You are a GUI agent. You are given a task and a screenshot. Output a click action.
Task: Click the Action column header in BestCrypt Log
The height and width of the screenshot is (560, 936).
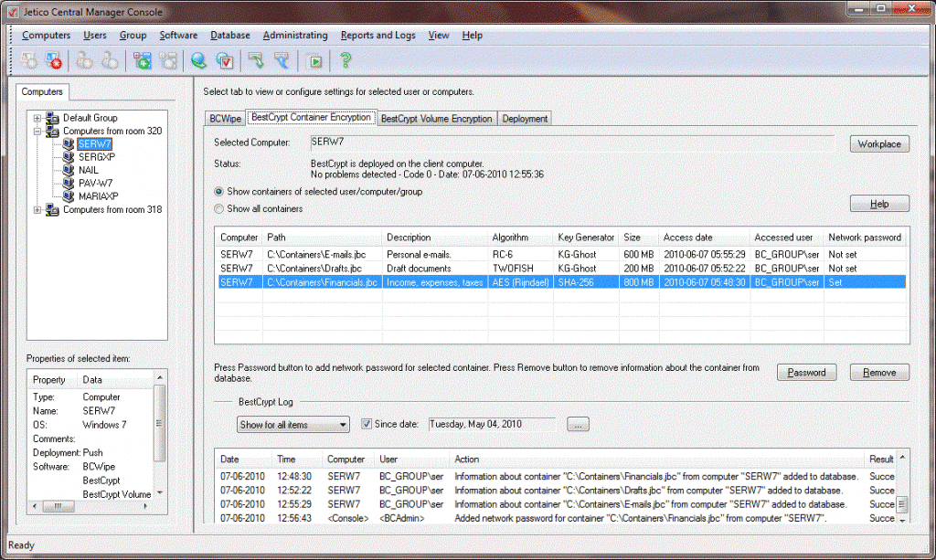[x=656, y=460]
